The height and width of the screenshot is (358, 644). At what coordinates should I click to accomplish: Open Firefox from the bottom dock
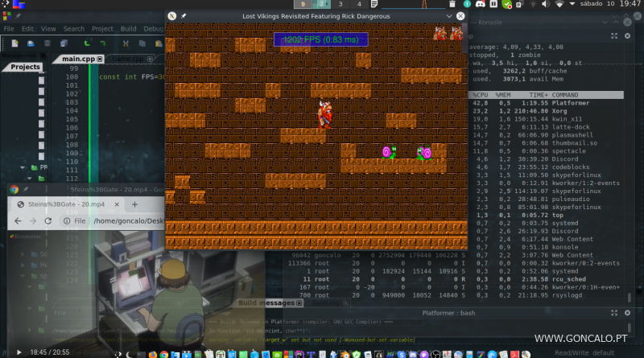click(152, 354)
